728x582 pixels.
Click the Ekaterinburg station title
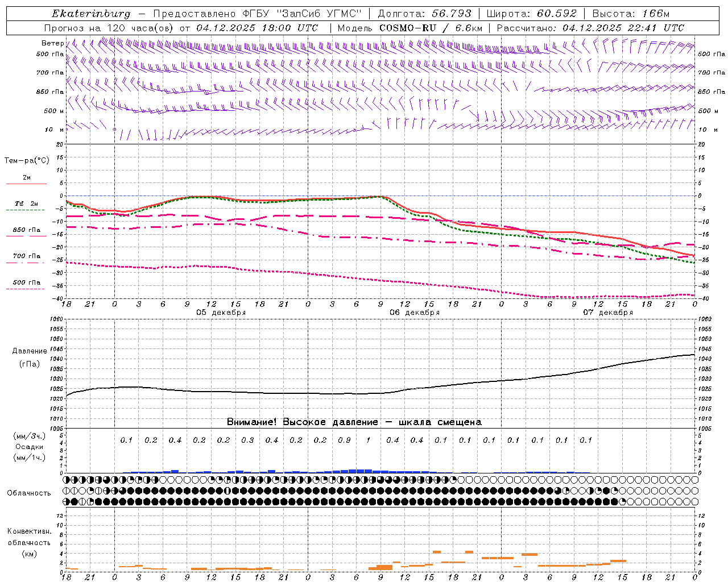point(91,14)
